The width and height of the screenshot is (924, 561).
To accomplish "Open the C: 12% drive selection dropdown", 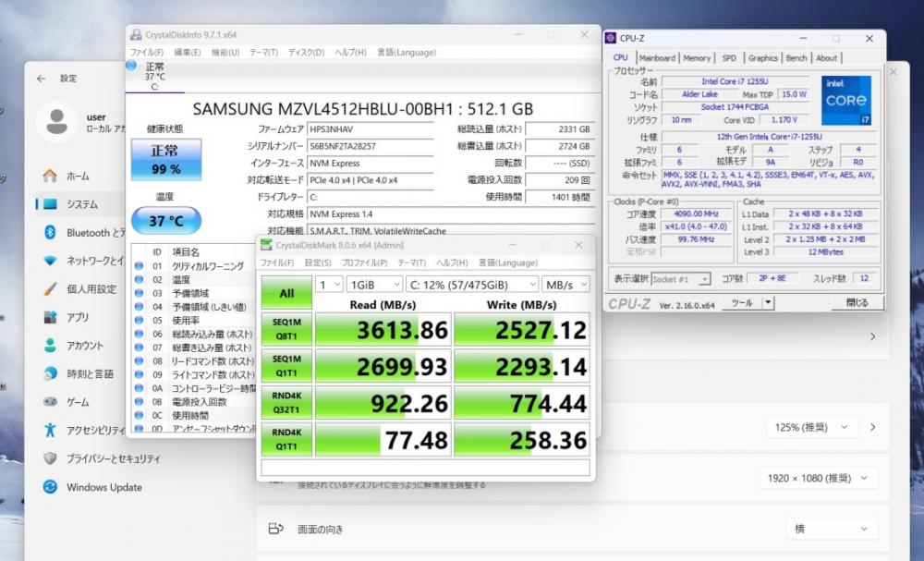I will [472, 285].
